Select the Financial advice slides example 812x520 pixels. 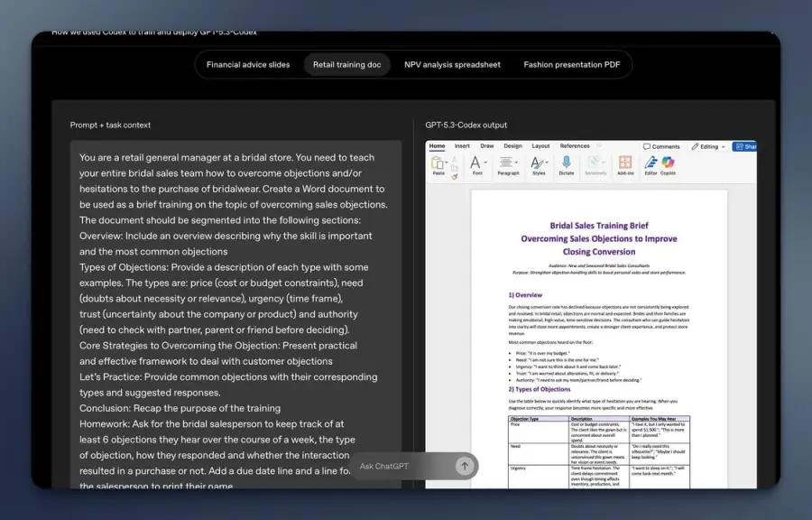(x=248, y=65)
